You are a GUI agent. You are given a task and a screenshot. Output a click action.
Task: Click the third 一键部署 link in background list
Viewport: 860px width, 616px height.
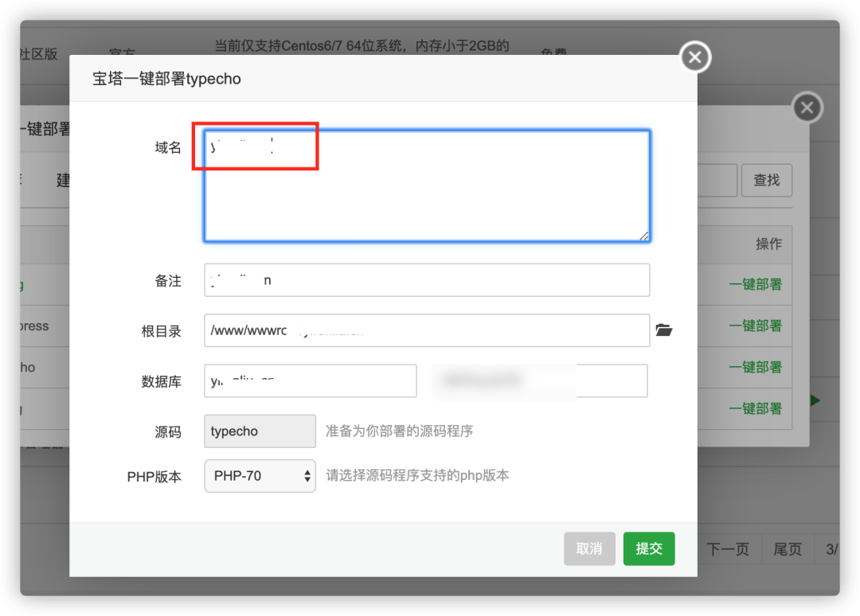click(x=755, y=367)
